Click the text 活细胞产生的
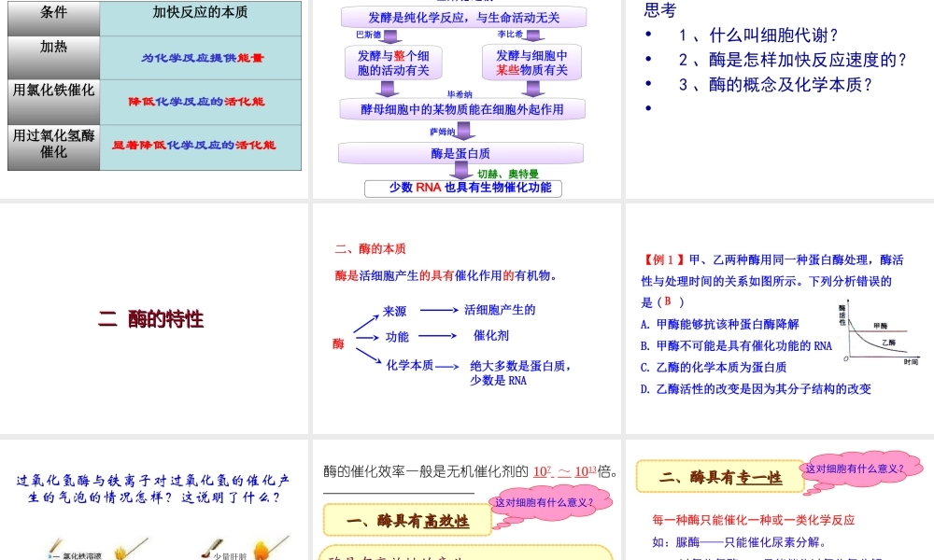This screenshot has height=560, width=934. tap(500, 310)
